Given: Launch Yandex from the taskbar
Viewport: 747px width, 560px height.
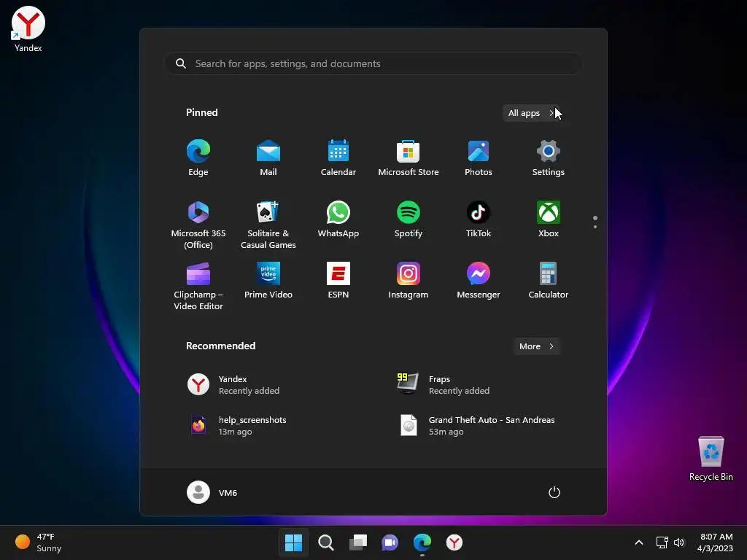Looking at the screenshot, I should 454,542.
